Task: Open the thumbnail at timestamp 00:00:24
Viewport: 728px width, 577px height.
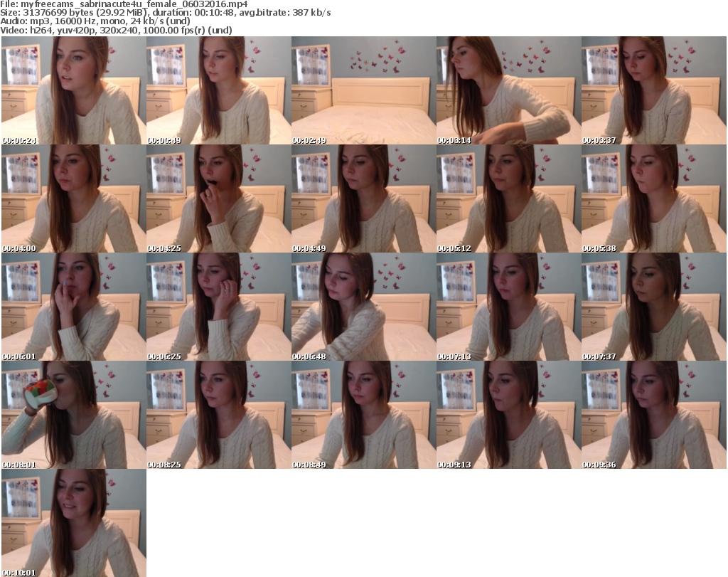Action: pos(73,90)
